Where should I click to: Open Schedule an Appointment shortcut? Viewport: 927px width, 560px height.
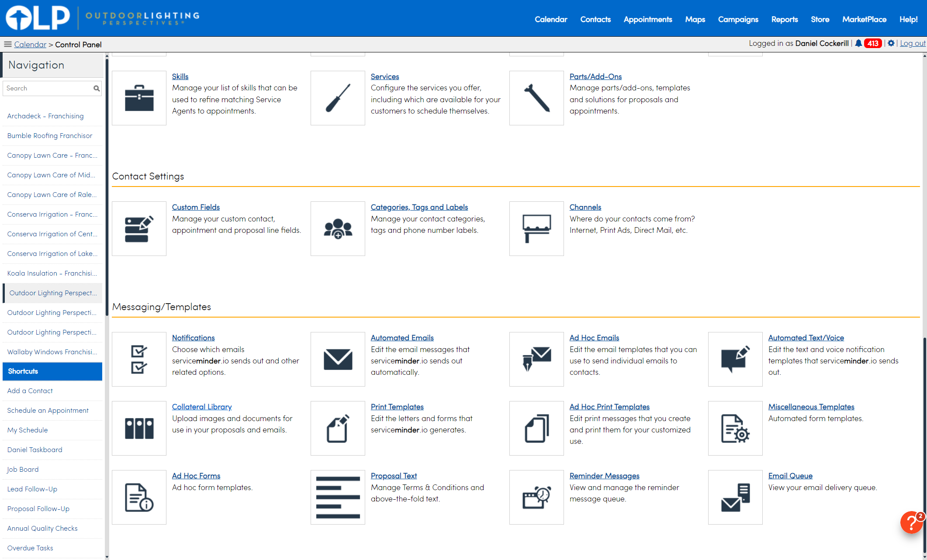tap(52, 410)
